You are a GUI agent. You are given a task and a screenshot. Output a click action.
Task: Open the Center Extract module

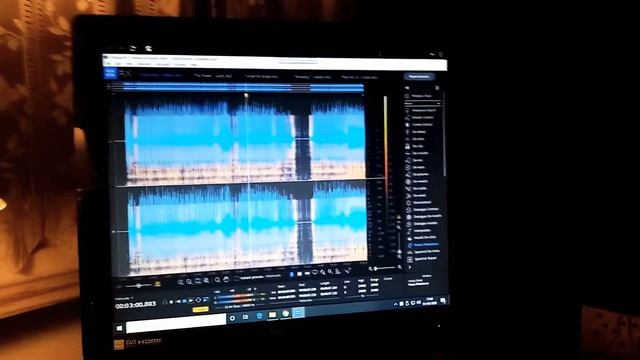(420, 124)
